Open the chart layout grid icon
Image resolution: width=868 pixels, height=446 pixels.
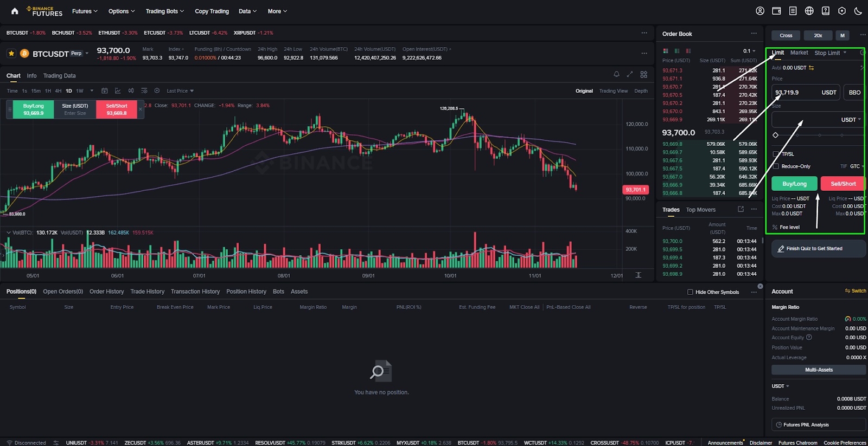pos(643,74)
